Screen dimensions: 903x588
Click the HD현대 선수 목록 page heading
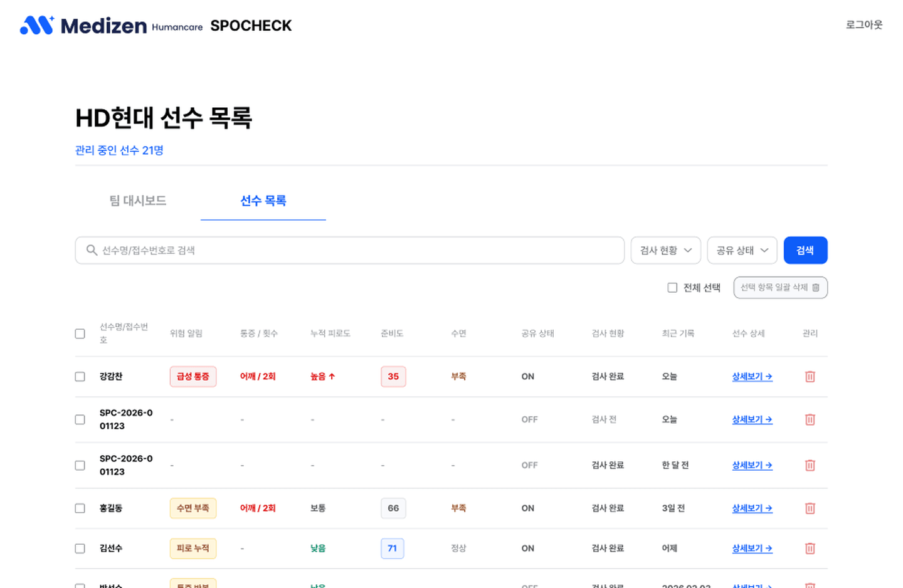point(164,118)
